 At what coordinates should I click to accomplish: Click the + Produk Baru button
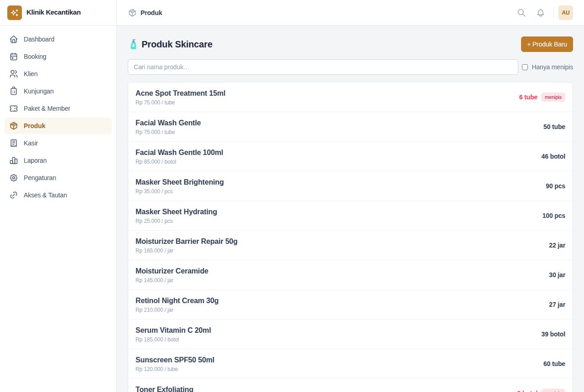(547, 44)
